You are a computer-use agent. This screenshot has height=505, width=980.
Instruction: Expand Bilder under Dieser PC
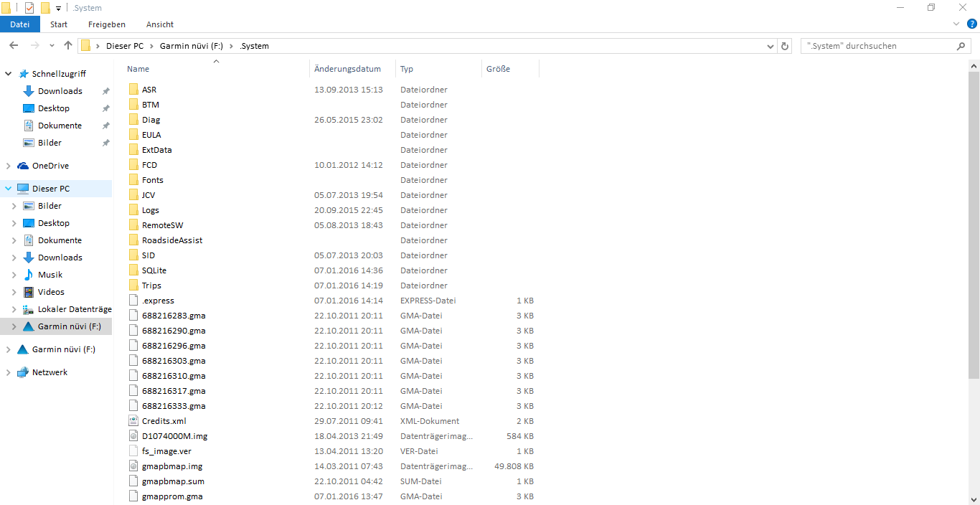click(14, 206)
